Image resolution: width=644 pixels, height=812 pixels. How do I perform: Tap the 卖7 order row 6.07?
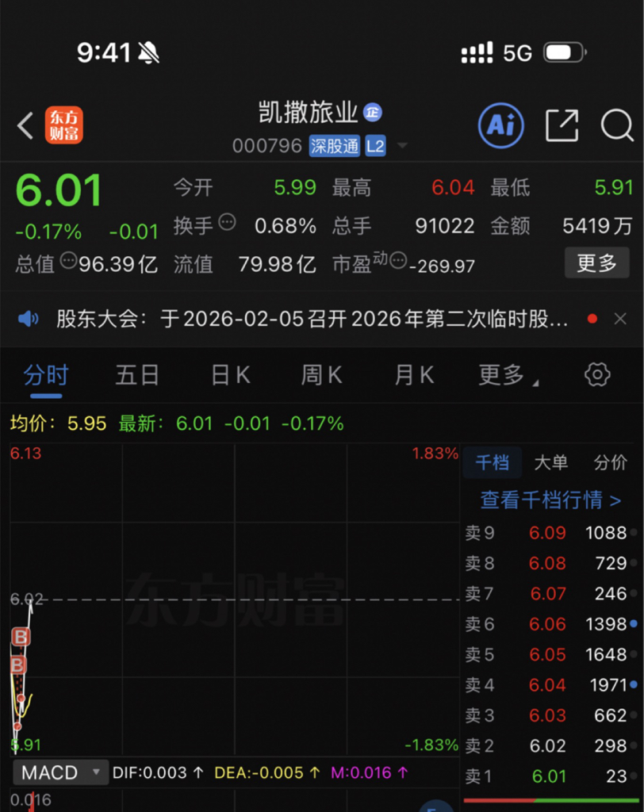[550, 594]
